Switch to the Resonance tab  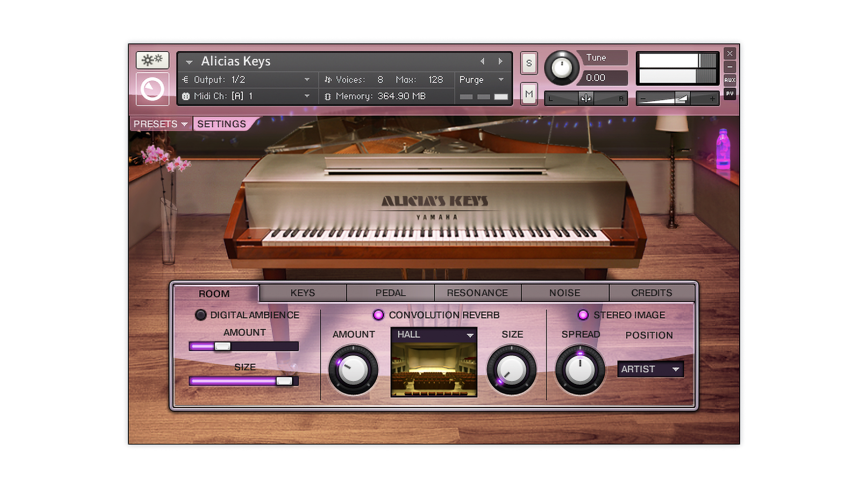tap(477, 293)
